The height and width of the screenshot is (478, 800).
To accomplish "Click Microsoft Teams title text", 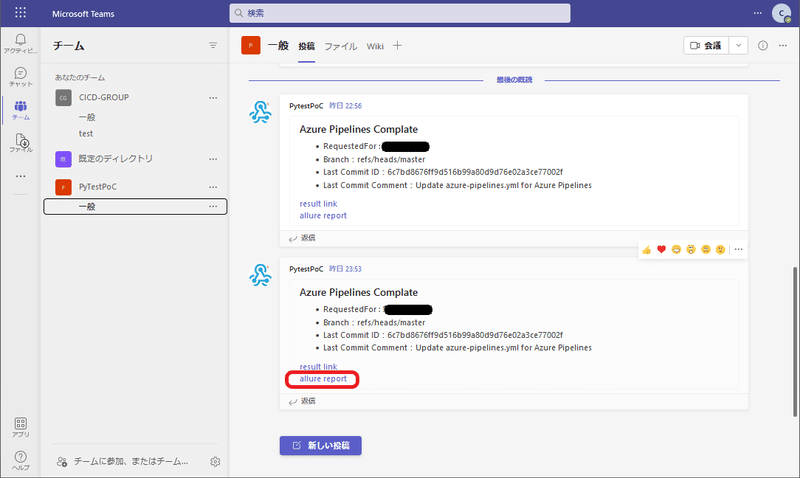I will pyautogui.click(x=83, y=14).
